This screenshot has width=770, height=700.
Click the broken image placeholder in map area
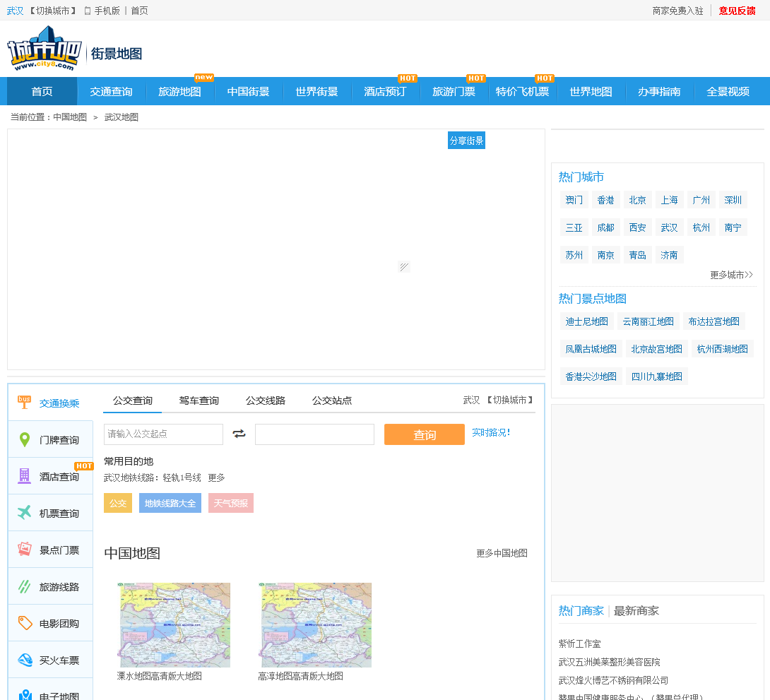(x=403, y=266)
